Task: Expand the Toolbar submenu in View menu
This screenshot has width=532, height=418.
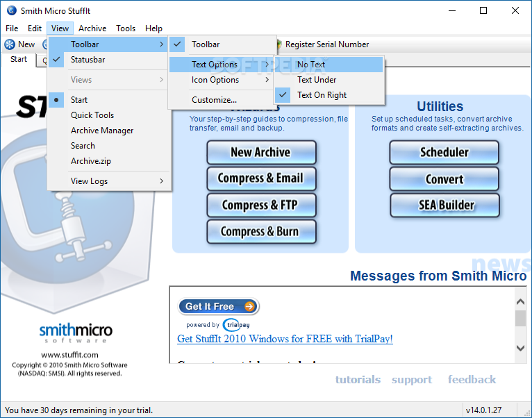Action: [108, 44]
